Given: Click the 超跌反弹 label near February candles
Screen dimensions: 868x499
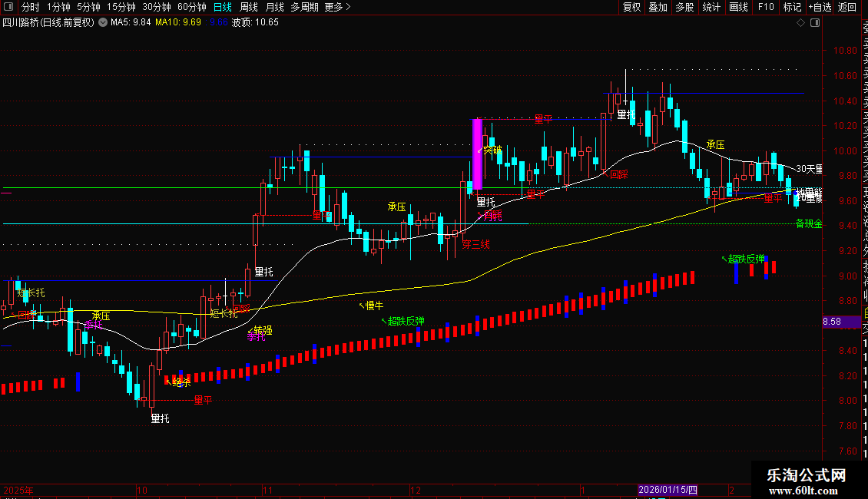Looking at the screenshot, I should click(746, 259).
